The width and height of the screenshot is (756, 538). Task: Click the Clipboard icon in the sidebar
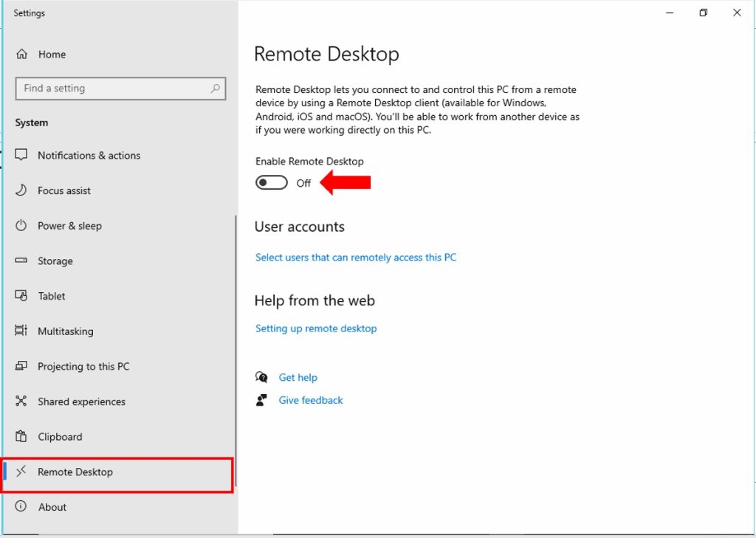coord(21,436)
